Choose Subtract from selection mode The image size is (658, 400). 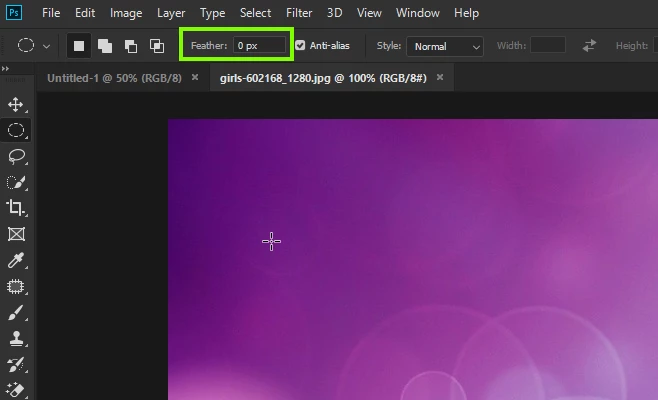(131, 46)
